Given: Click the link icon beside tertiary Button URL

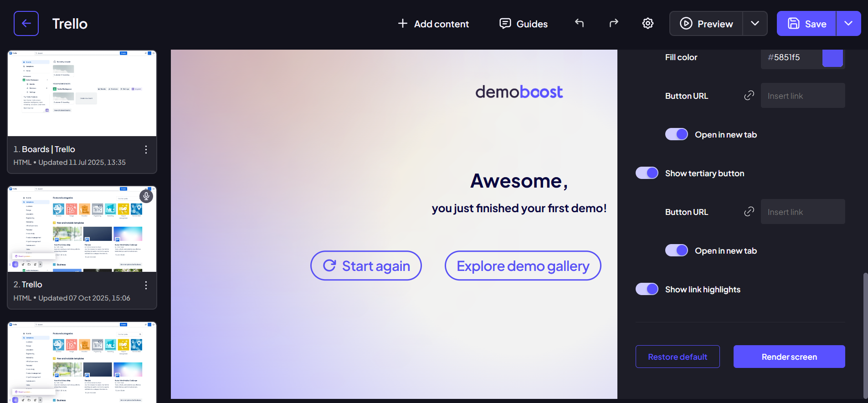Looking at the screenshot, I should click(x=749, y=212).
